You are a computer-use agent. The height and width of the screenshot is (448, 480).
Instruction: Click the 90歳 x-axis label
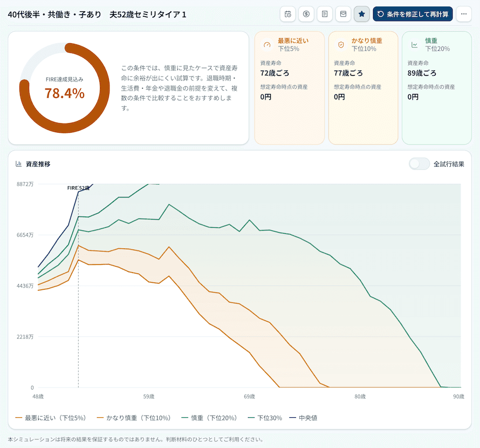point(458,397)
